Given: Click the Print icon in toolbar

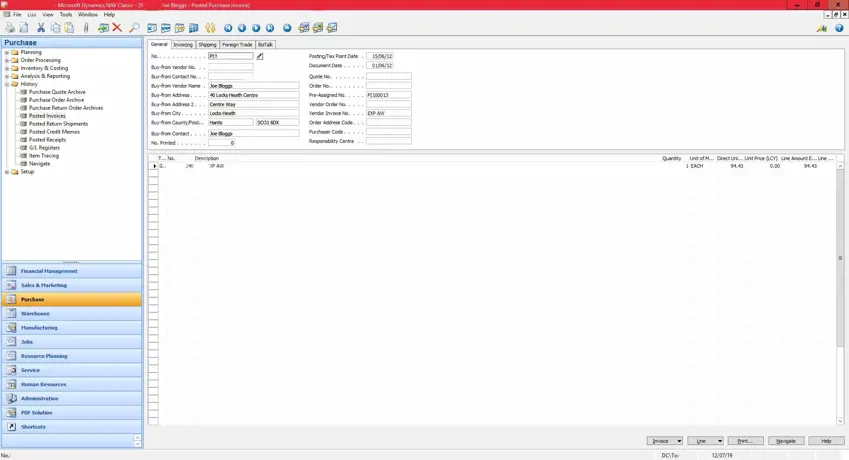Looking at the screenshot, I should (x=10, y=28).
